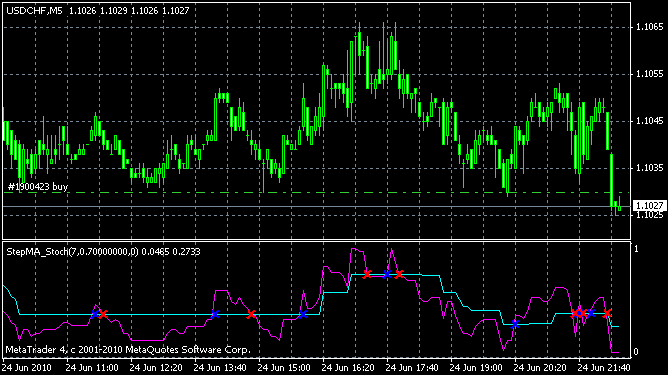Click the indicator scale value 1

pos(636,249)
